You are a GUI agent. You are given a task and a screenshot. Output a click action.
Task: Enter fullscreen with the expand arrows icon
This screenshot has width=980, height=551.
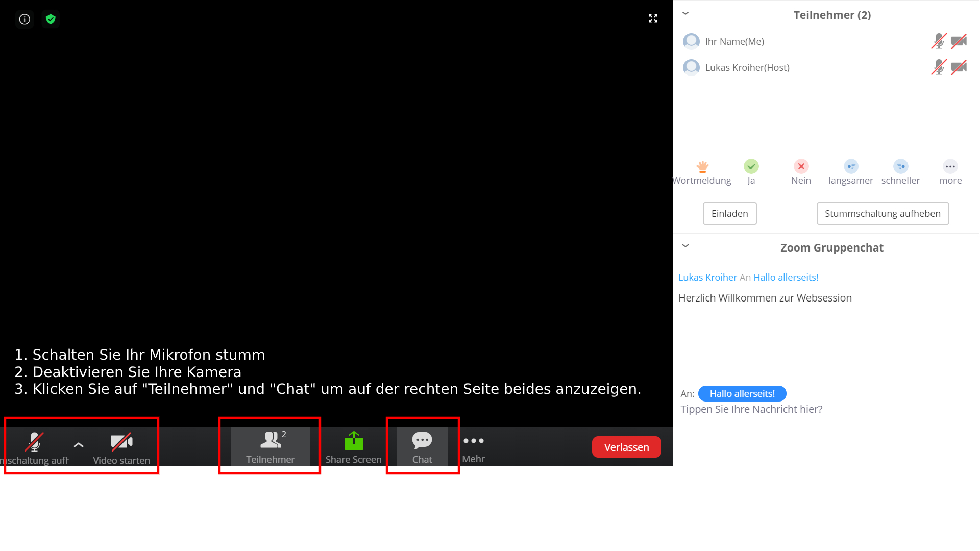pyautogui.click(x=653, y=19)
